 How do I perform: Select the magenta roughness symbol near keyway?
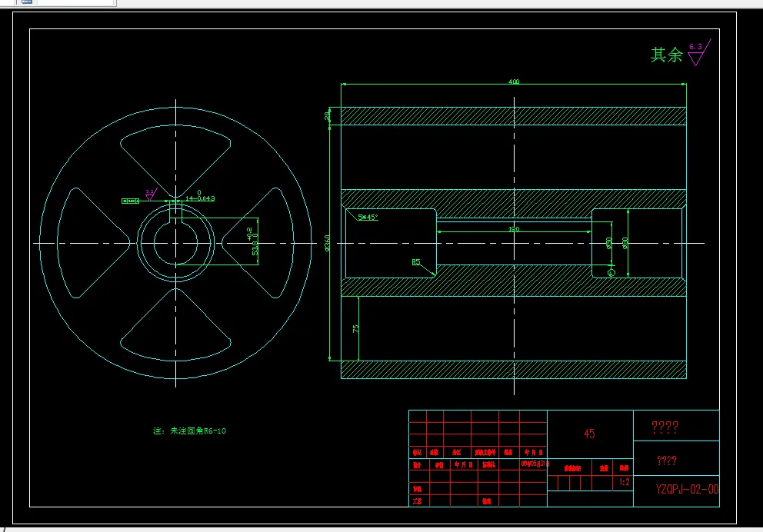point(151,194)
